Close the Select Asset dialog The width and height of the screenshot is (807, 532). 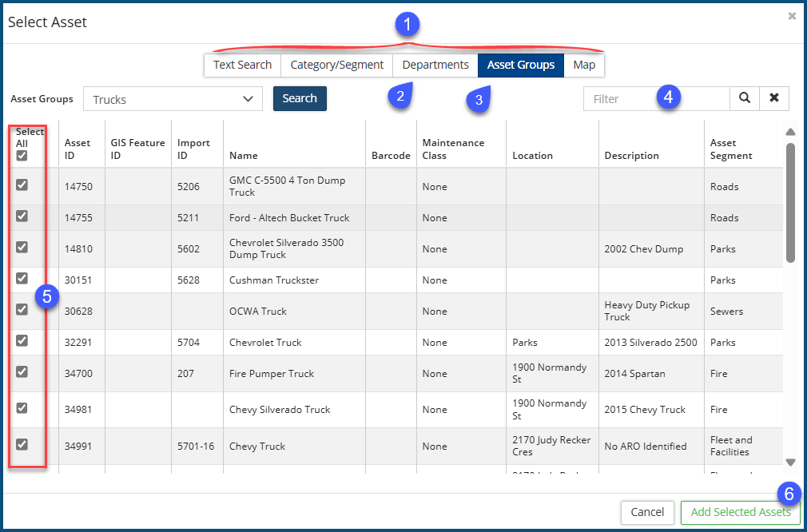click(x=792, y=16)
